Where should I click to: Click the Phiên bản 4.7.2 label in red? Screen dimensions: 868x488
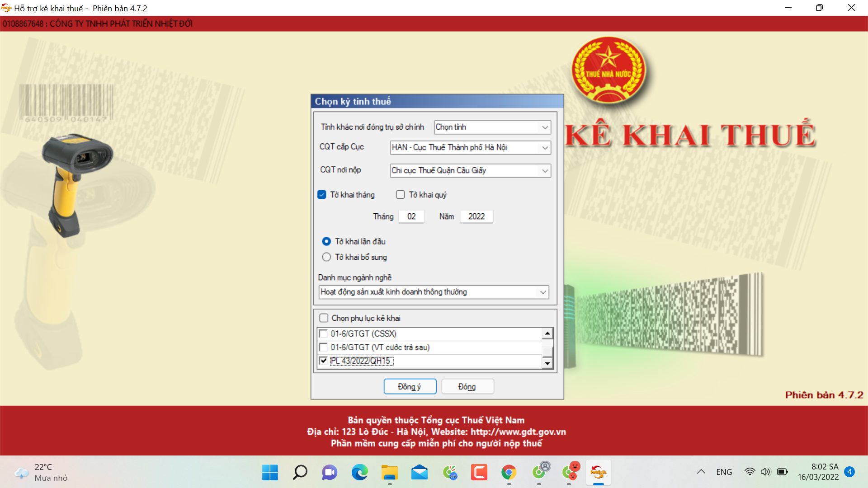(824, 395)
